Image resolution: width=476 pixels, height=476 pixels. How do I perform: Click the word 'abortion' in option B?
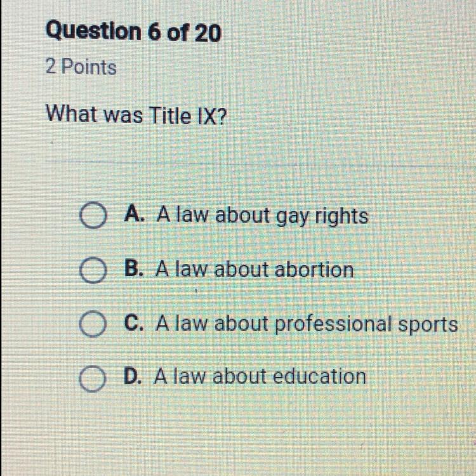point(314,270)
